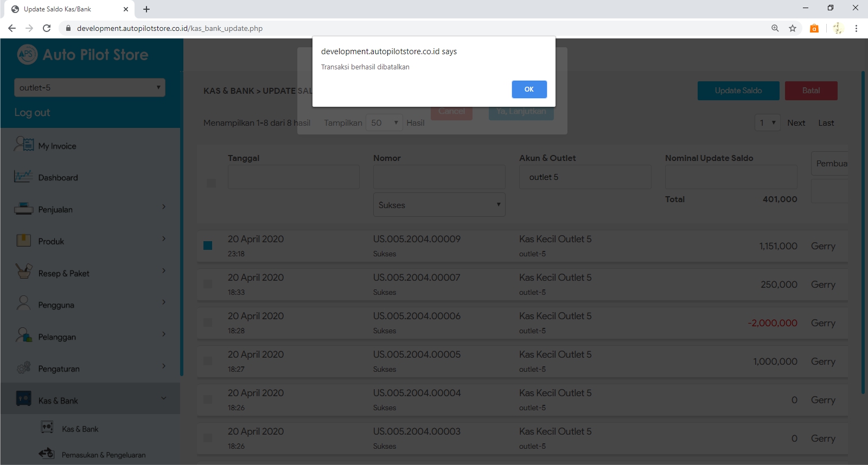Click the Tanggal filter input field
Screen dimensions: 868x465
click(x=293, y=177)
